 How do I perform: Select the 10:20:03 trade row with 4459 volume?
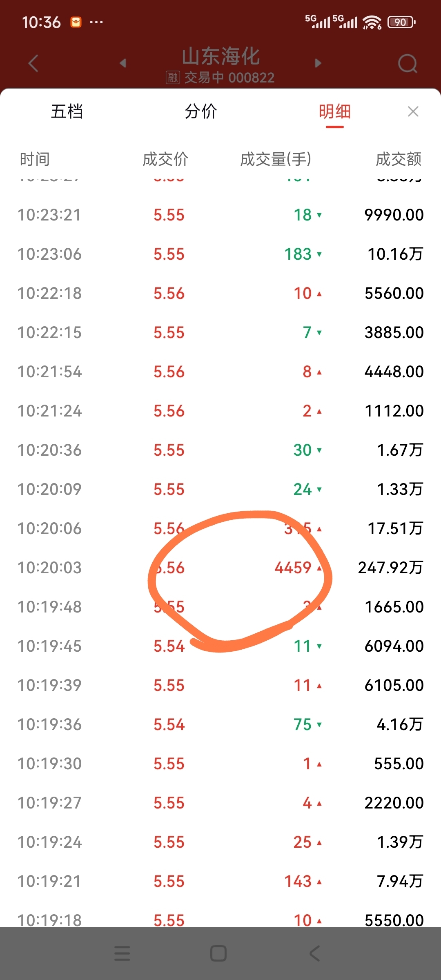[x=220, y=568]
